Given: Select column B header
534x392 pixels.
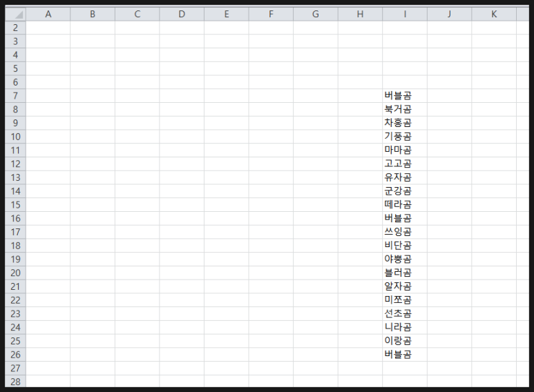Looking at the screenshot, I should [x=93, y=14].
